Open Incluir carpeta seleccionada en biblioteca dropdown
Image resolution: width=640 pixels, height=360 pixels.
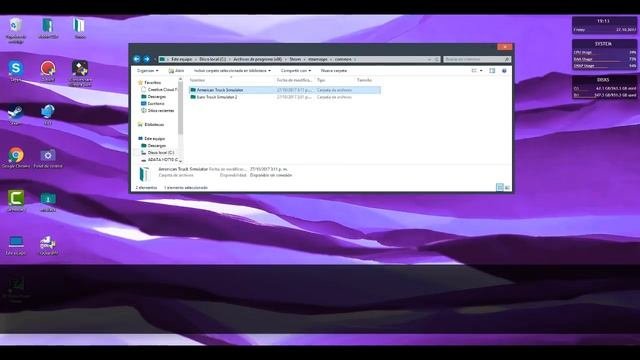232,71
